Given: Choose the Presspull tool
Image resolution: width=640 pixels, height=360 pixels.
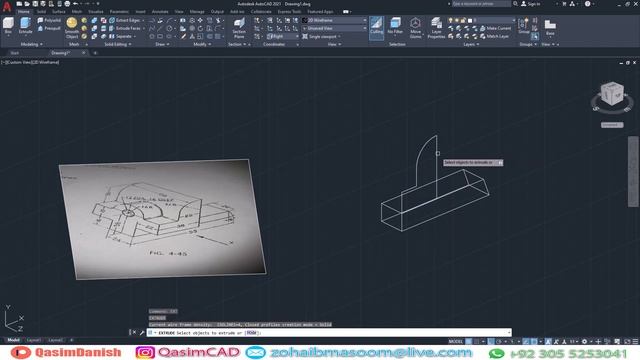Looking at the screenshot, I should [49, 28].
